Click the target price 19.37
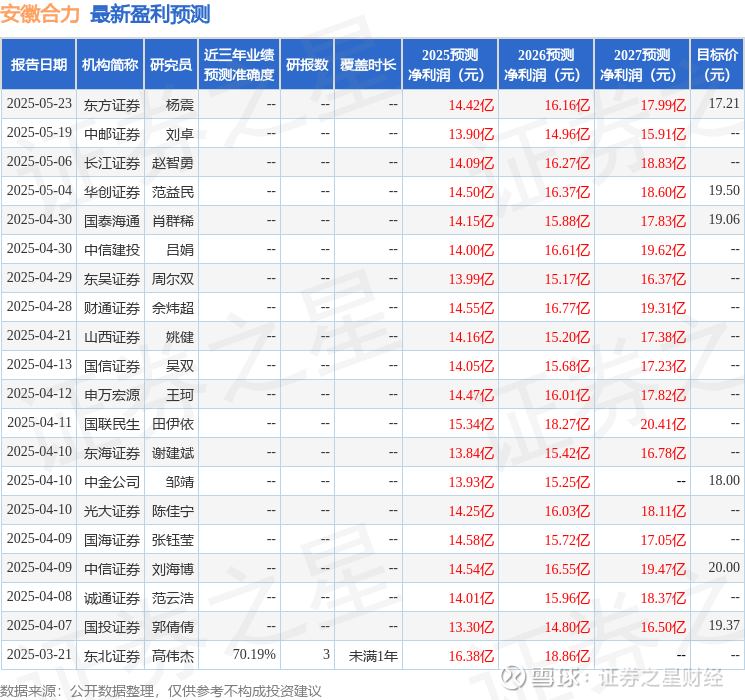The height and width of the screenshot is (700, 745). tap(724, 625)
